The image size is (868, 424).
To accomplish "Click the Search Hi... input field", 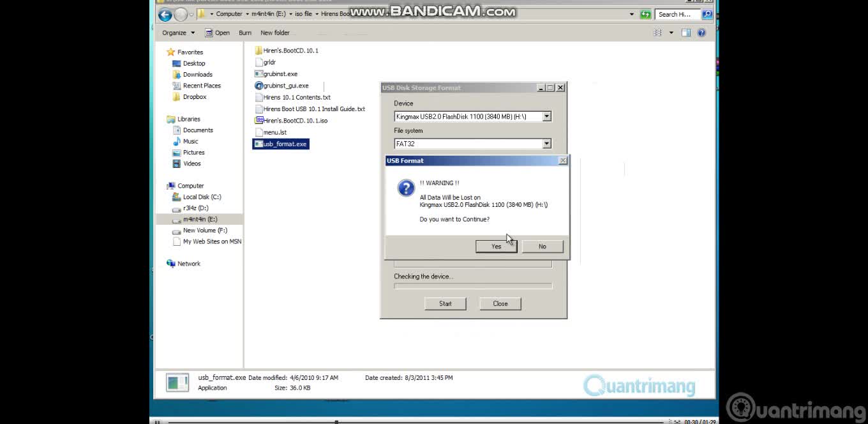I will tap(678, 14).
